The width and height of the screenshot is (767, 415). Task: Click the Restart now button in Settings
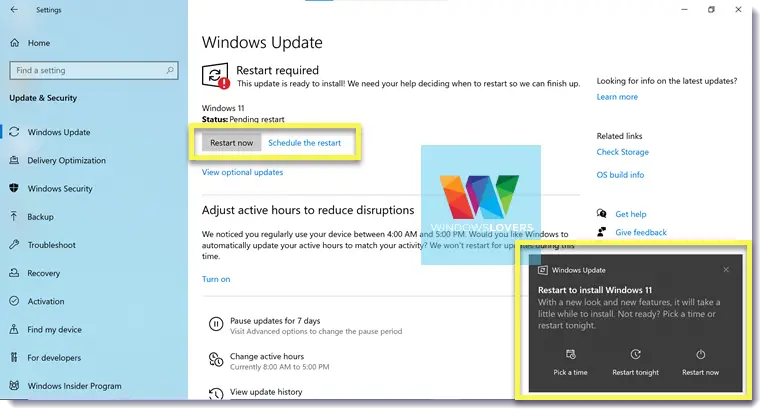(231, 143)
